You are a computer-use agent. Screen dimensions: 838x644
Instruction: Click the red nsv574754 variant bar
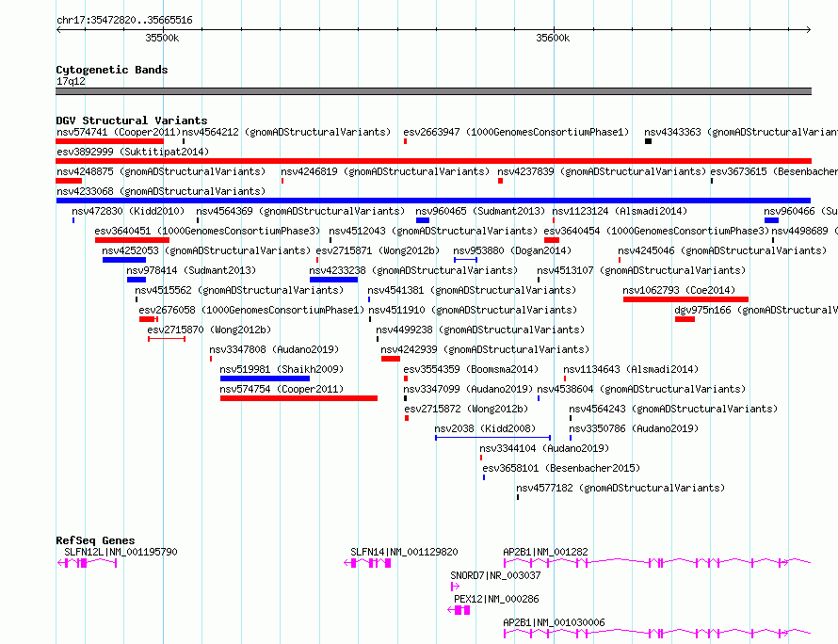coord(298,398)
